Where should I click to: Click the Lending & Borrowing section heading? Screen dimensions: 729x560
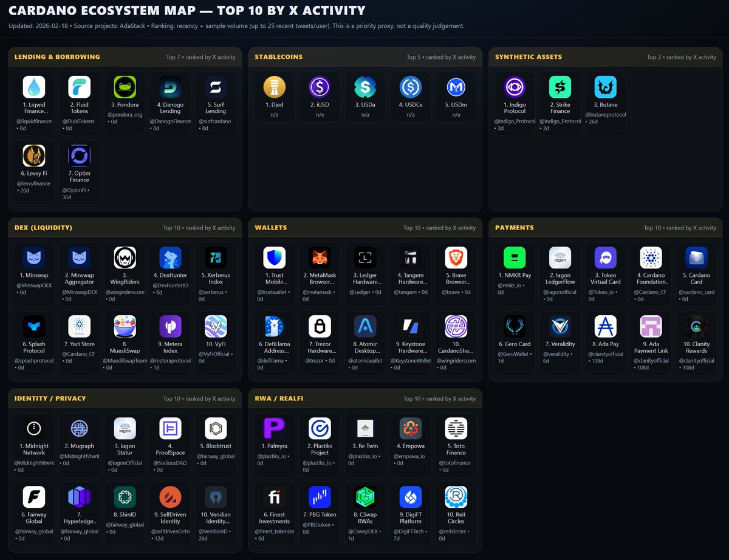point(57,57)
